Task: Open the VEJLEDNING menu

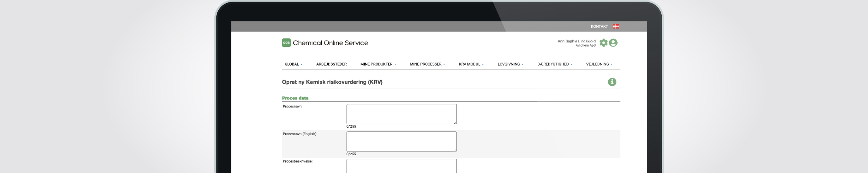Action: coord(599,64)
